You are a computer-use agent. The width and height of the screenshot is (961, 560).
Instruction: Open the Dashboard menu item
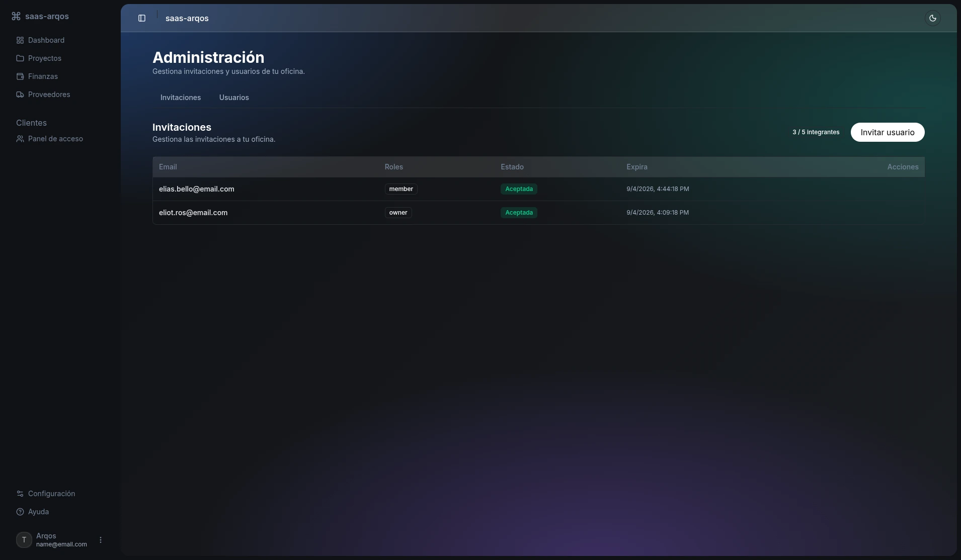coord(60,40)
